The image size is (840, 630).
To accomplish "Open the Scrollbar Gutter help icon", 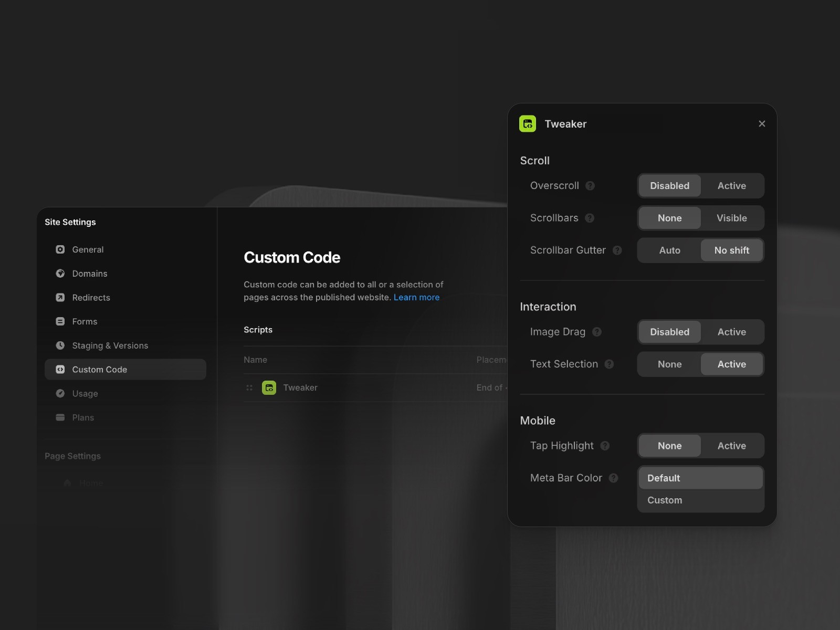I will 617,250.
